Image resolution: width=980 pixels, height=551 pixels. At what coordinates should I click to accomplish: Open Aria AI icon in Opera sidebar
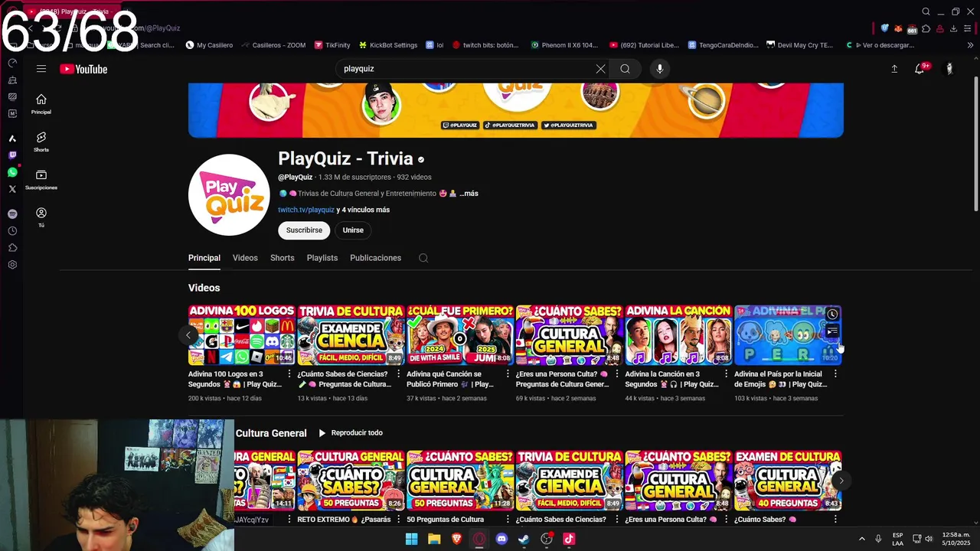[12, 139]
